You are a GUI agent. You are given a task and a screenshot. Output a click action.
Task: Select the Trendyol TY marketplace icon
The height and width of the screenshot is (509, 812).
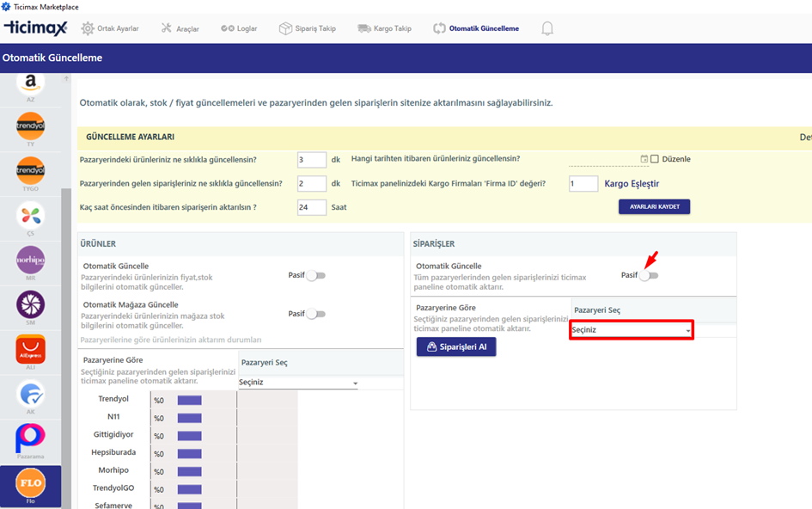(x=31, y=126)
